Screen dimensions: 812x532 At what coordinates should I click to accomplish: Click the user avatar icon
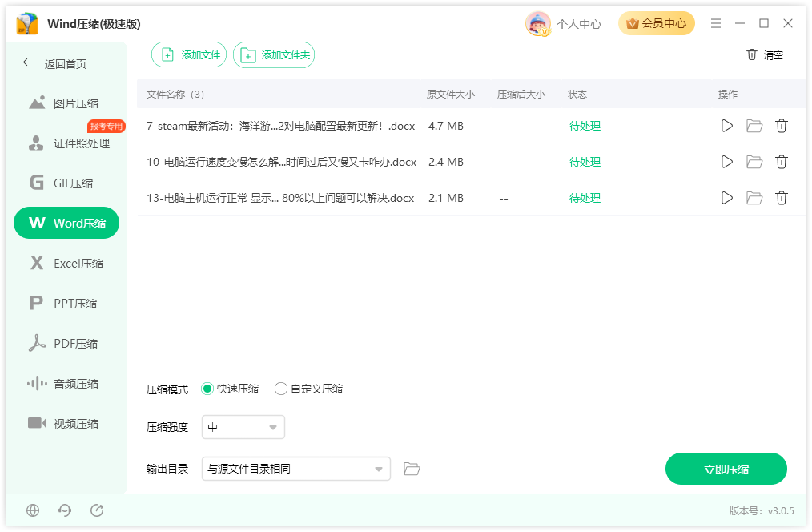[538, 24]
